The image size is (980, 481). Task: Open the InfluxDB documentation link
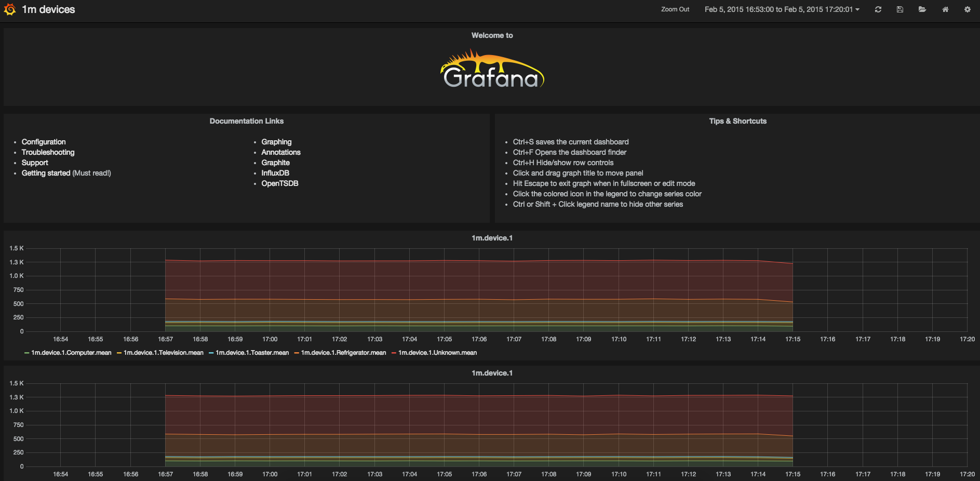[275, 173]
